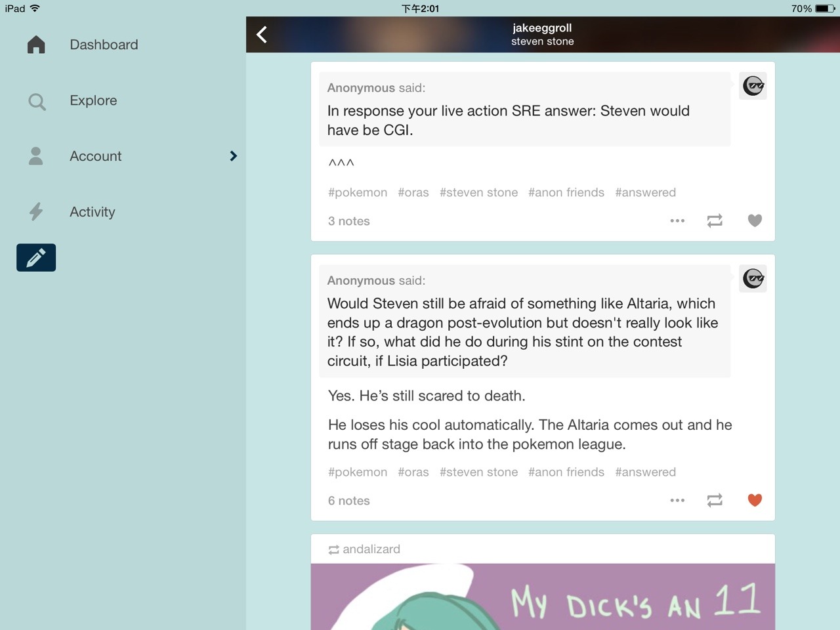Tap the back arrow in the header
The height and width of the screenshot is (630, 840).
pos(262,34)
